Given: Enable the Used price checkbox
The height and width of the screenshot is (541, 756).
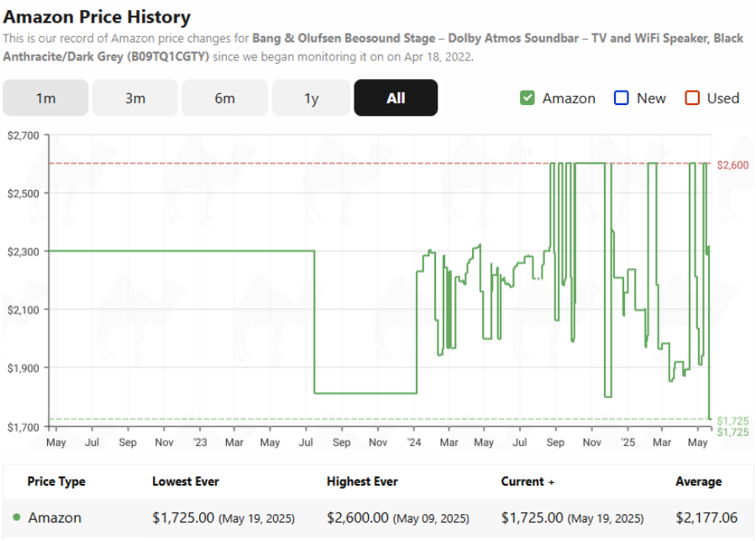Looking at the screenshot, I should click(692, 98).
